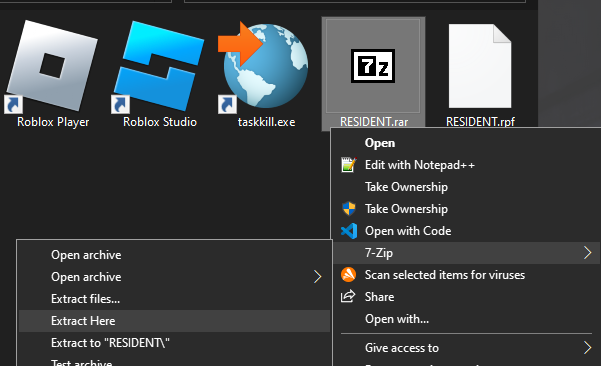
Task: Choose Open in the context menu
Action: (x=466, y=143)
